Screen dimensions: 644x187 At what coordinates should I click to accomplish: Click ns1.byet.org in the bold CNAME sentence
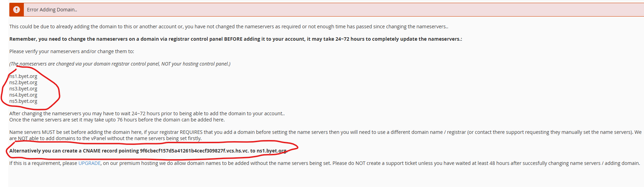point(272,151)
